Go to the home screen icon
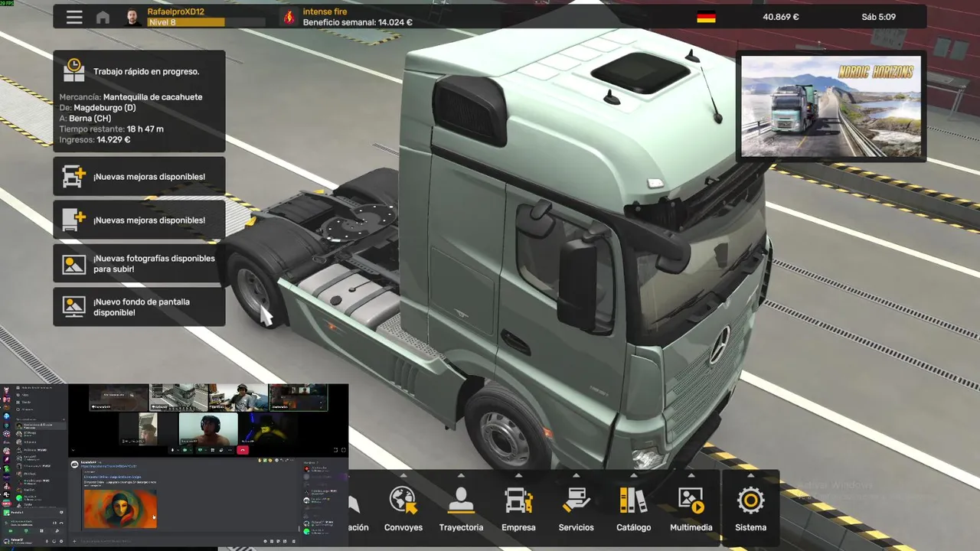This screenshot has height=551, width=980. tap(103, 18)
